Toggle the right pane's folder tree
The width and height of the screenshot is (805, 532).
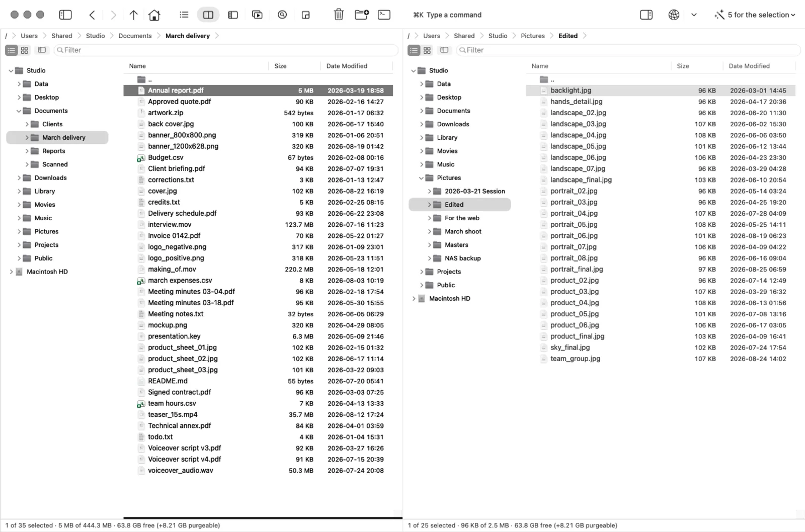tap(444, 50)
